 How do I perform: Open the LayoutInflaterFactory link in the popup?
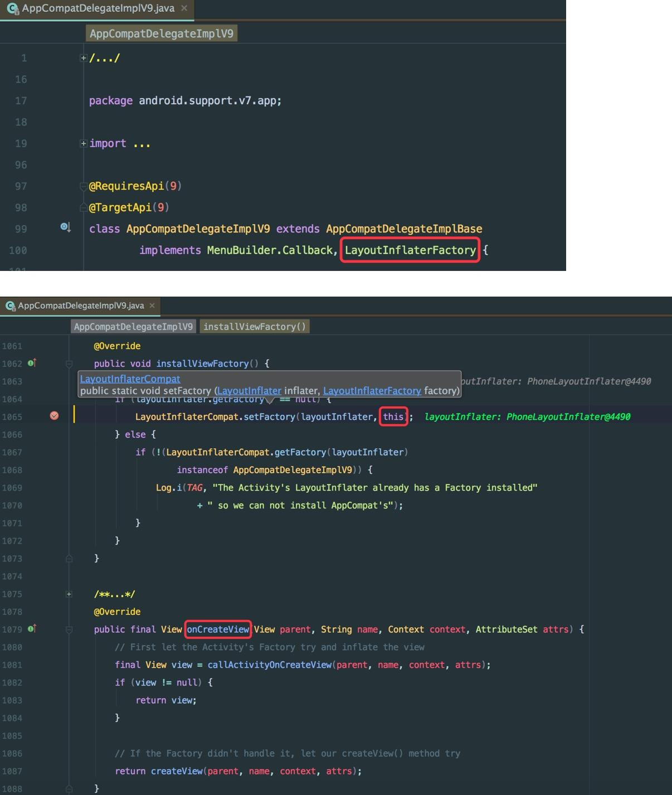372,391
